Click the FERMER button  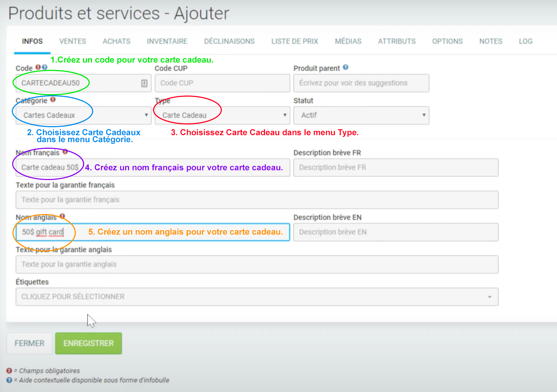click(30, 343)
